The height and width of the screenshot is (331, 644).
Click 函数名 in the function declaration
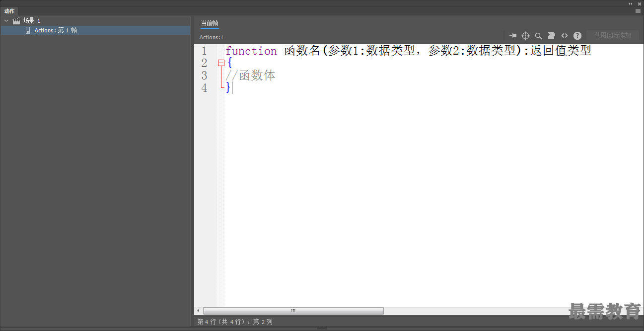[x=302, y=51]
